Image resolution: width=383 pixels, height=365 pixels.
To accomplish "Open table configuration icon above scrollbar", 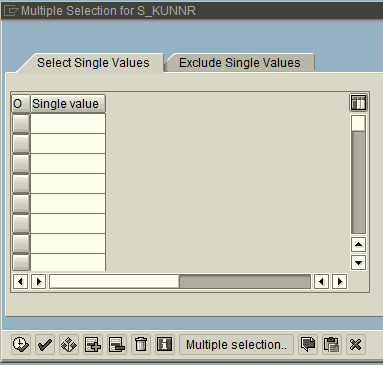I will (358, 102).
